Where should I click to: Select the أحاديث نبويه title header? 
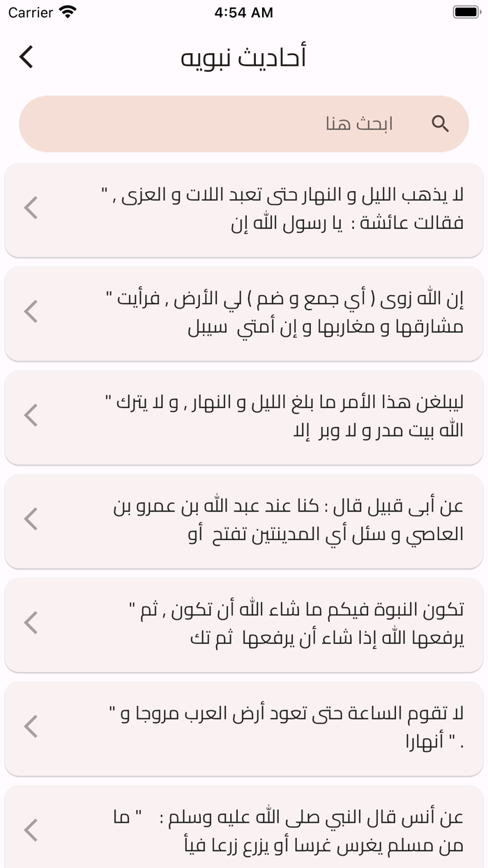[x=244, y=57]
